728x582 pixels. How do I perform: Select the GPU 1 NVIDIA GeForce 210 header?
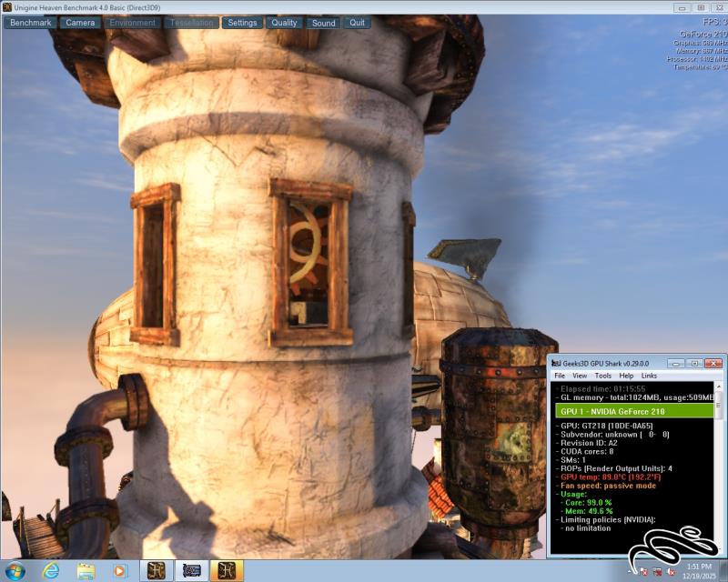pos(634,411)
